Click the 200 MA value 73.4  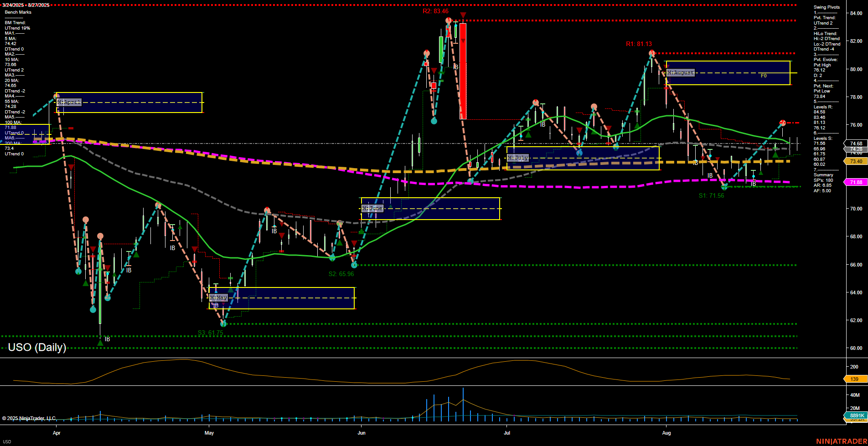click(x=9, y=149)
